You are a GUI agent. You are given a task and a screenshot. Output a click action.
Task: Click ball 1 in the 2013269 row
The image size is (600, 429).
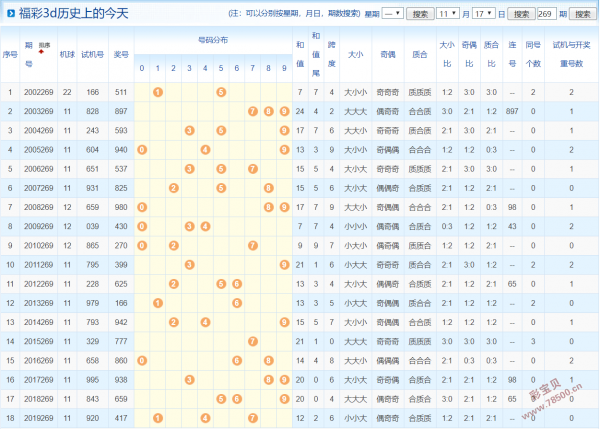(158, 303)
